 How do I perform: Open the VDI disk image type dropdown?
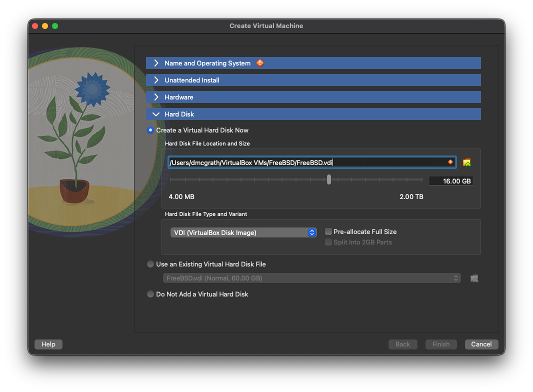(243, 232)
